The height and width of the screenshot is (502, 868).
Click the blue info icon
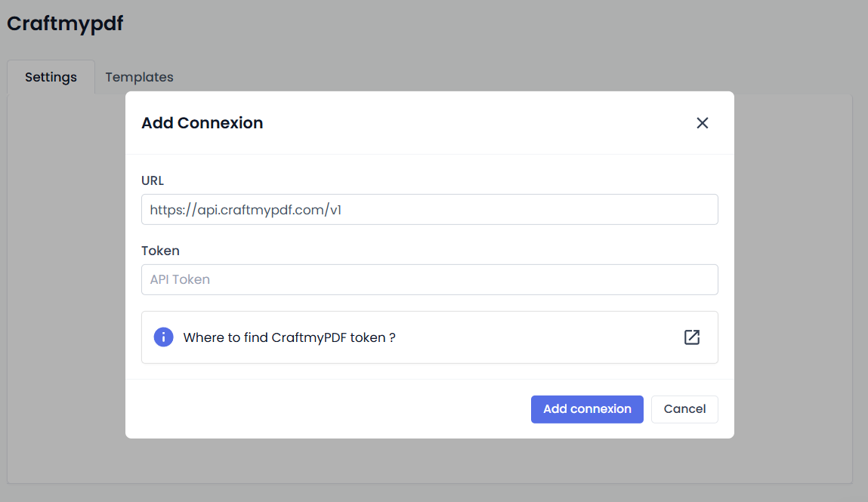pos(163,337)
